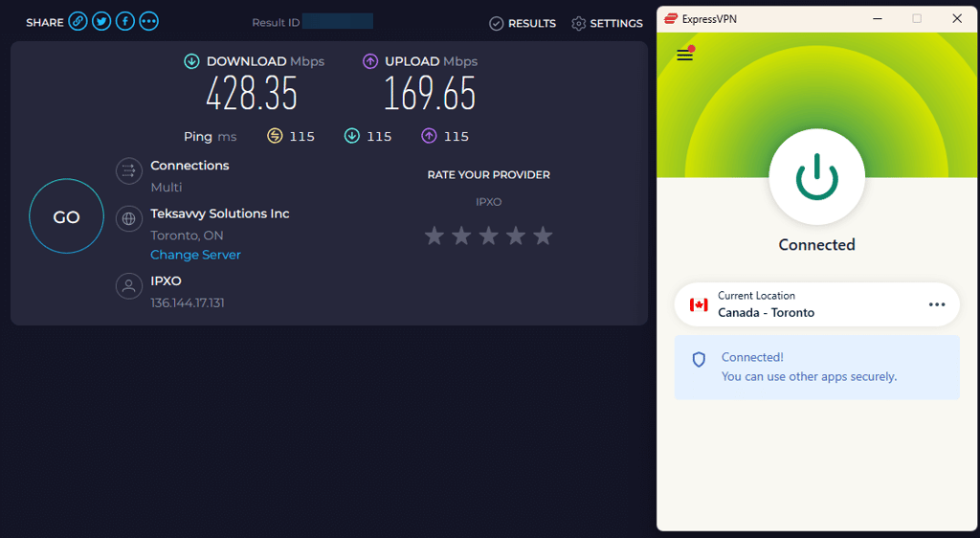Screen dimensions: 980x538
Task: Click the Toronto, ON location text
Action: tap(187, 235)
